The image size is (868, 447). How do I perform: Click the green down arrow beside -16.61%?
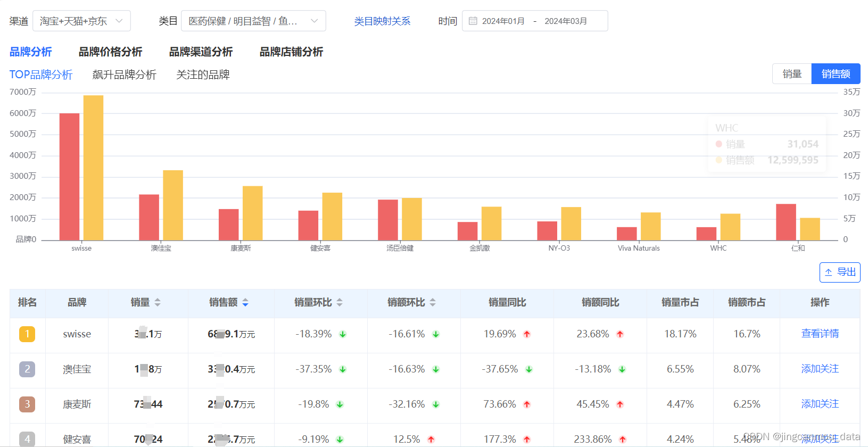(x=436, y=334)
